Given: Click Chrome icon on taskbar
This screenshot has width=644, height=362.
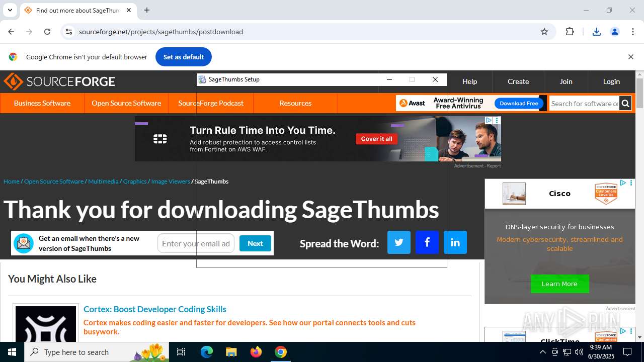Looking at the screenshot, I should pos(281,352).
